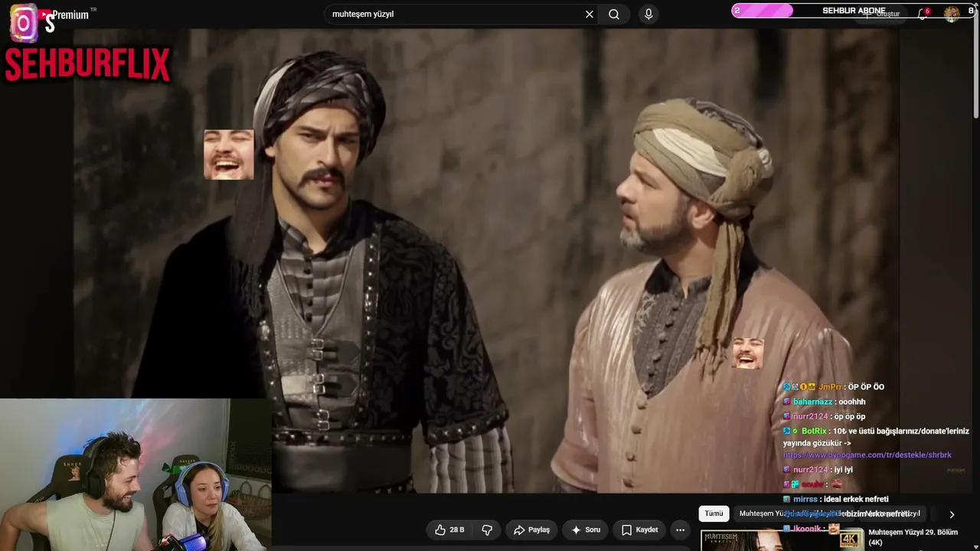Click the like count '28 B'
980x551 pixels.
click(x=457, y=530)
